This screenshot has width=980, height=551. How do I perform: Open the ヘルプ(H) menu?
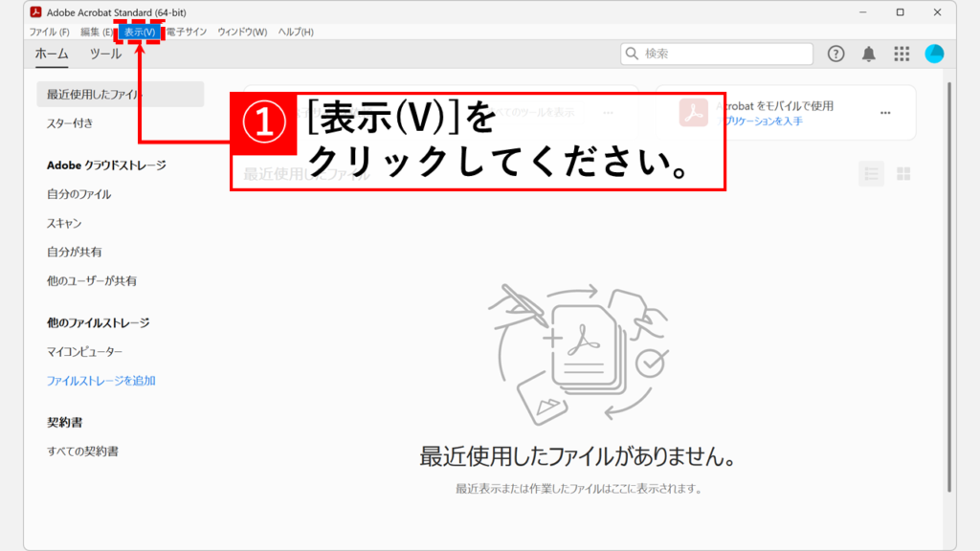coord(296,32)
